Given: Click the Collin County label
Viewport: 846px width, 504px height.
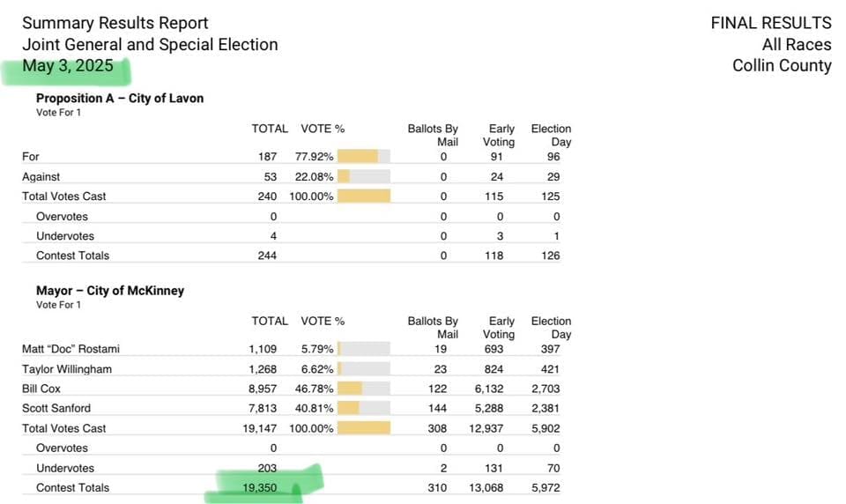Looking at the screenshot, I should (x=782, y=66).
